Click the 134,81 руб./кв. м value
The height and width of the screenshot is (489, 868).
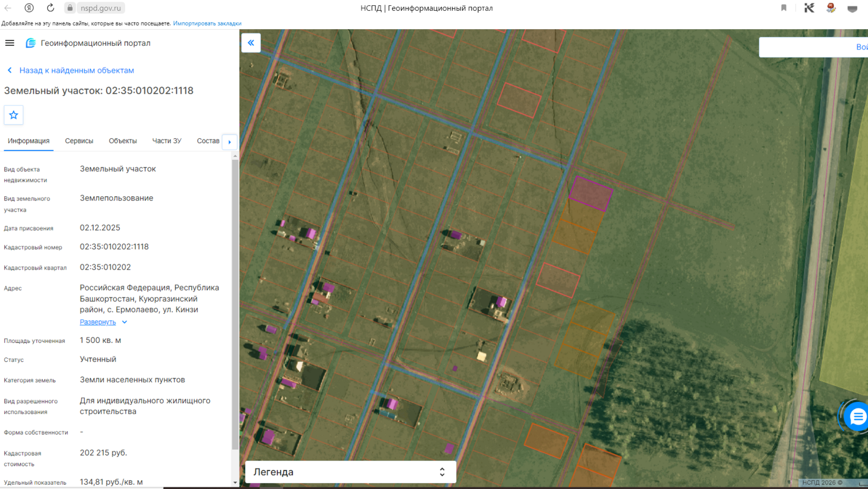[x=111, y=482]
